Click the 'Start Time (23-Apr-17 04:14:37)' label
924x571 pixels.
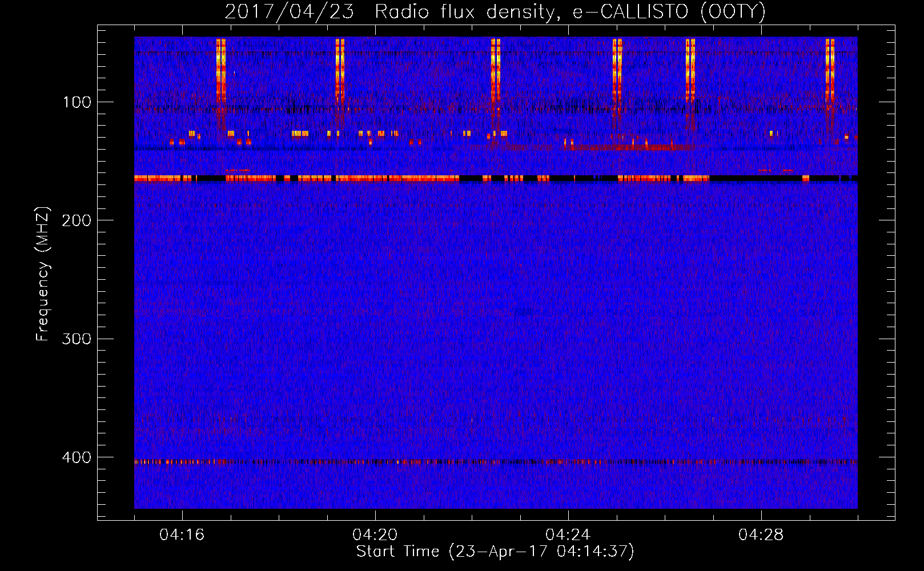pos(496,552)
